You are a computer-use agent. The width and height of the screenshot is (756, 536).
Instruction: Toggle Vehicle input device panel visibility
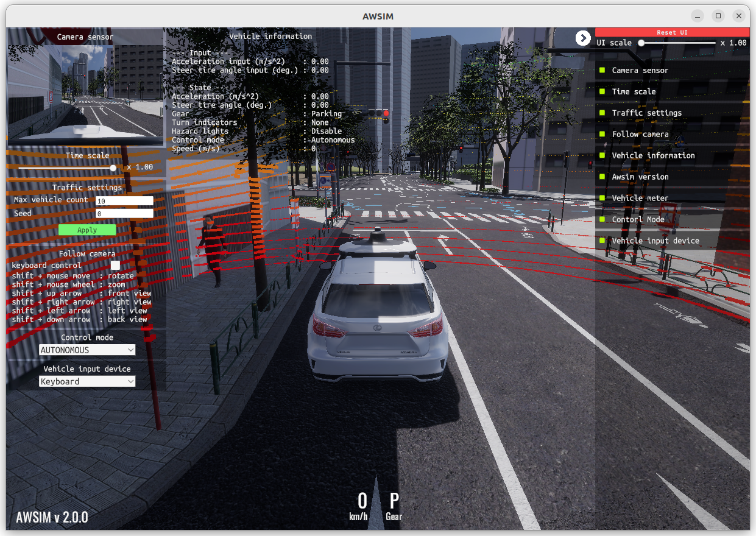click(601, 241)
